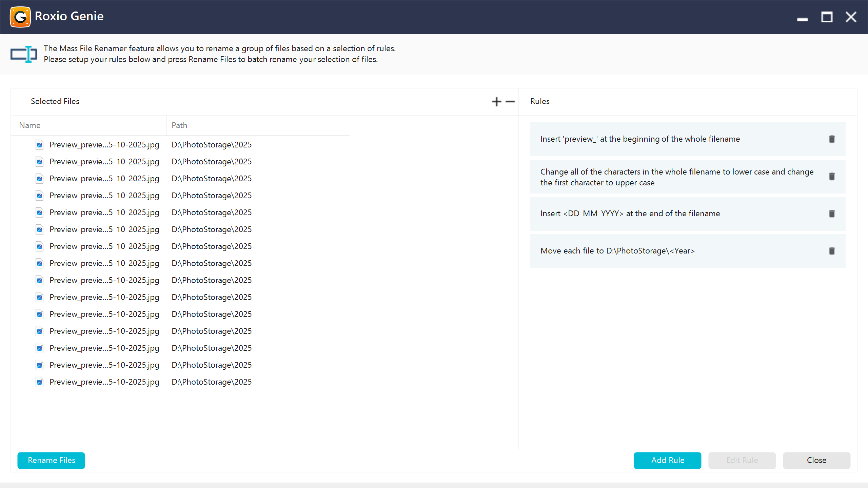
Task: Delete the change-case rule with trash icon
Action: tap(832, 176)
